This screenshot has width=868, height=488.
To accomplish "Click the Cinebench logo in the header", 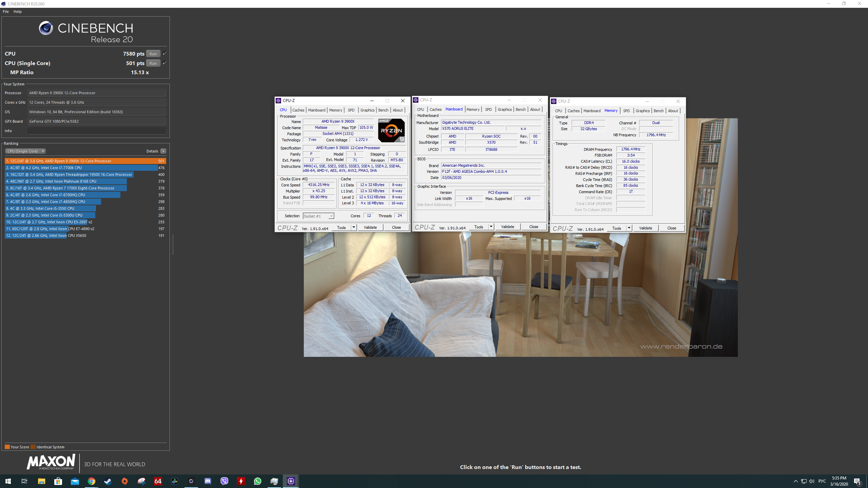I will (x=46, y=28).
